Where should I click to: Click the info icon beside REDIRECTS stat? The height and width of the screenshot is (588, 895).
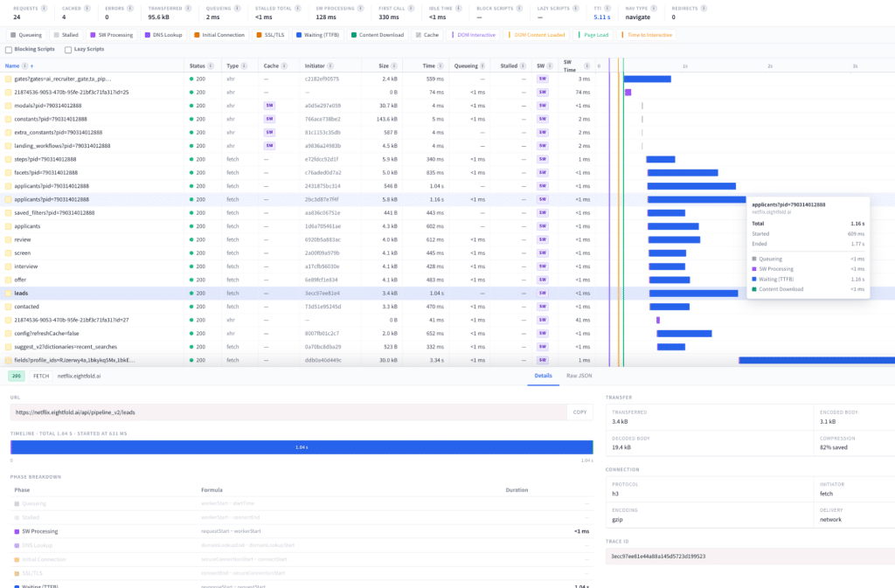tap(704, 9)
